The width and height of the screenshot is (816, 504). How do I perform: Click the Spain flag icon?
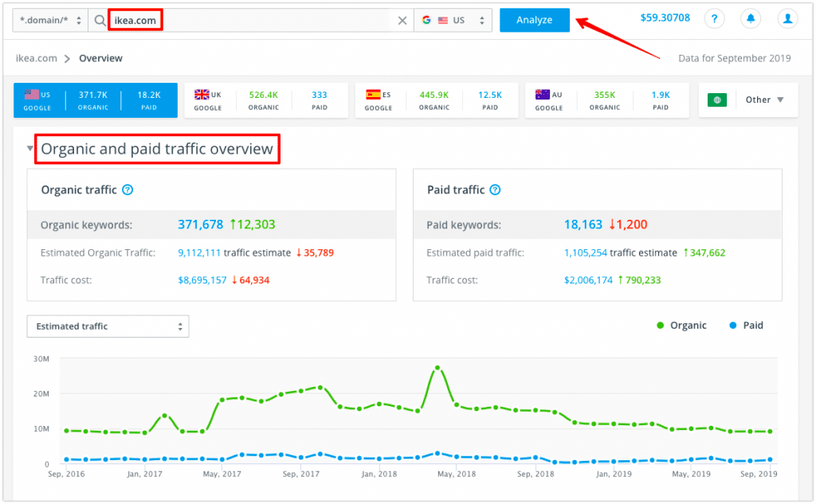(x=373, y=95)
